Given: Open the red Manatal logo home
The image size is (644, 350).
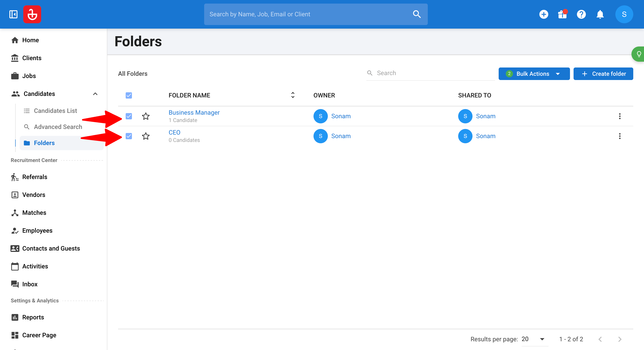Looking at the screenshot, I should coord(32,14).
